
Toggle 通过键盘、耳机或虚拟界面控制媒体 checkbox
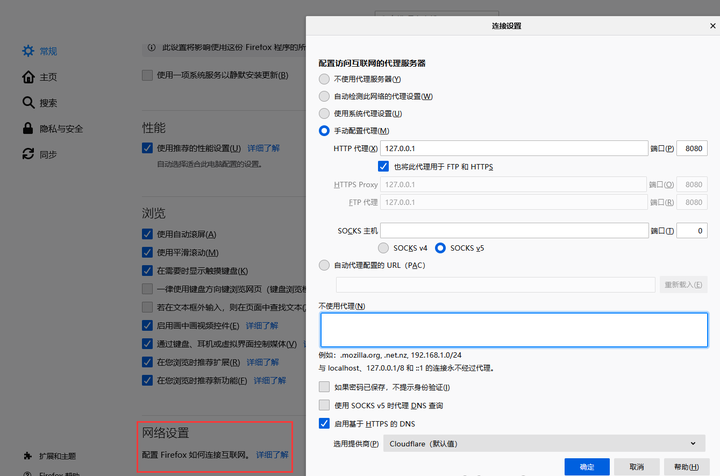[147, 344]
